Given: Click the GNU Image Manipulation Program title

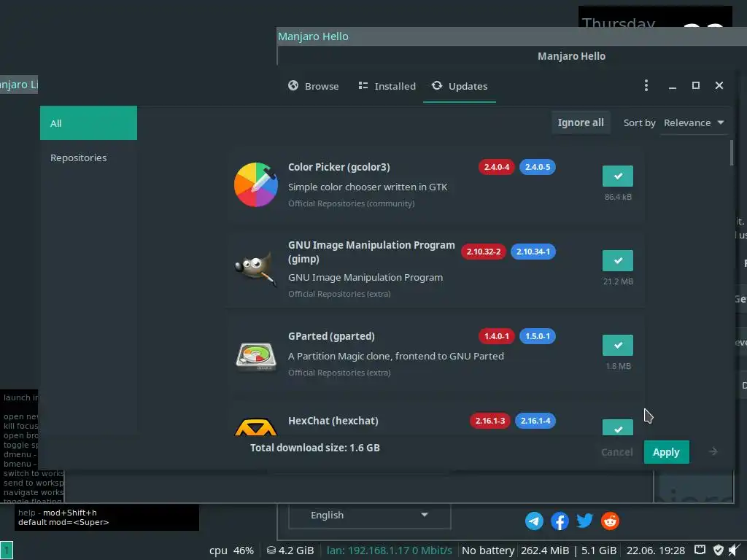Looking at the screenshot, I should (371, 252).
